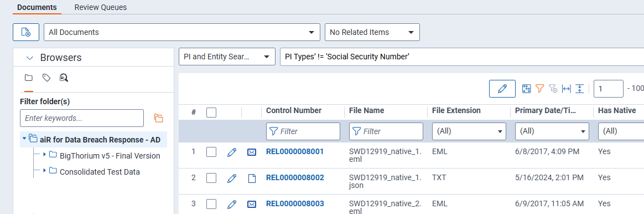The image size is (644, 214).
Task: Check the box for row REL0000008003
Action: (211, 203)
